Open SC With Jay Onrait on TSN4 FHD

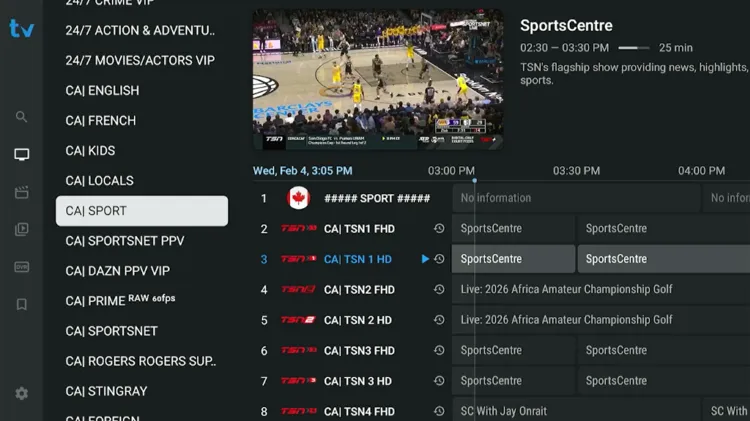(576, 410)
